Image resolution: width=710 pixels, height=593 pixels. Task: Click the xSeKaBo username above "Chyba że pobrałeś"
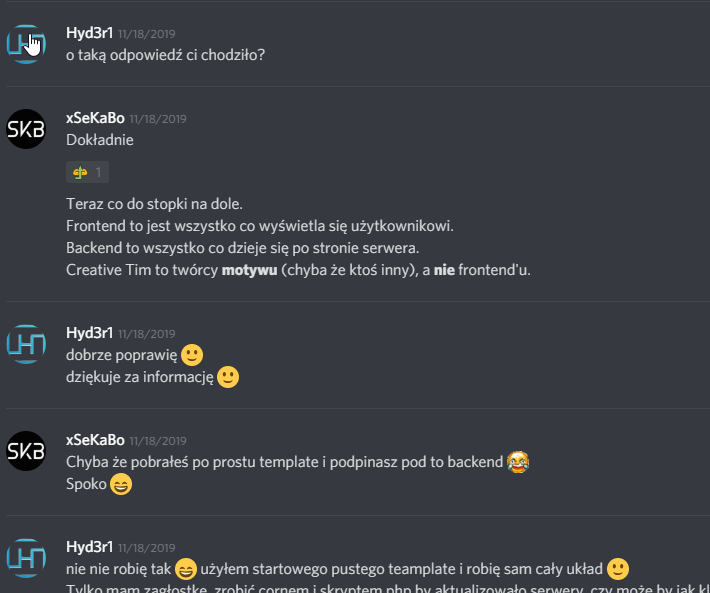coord(95,440)
